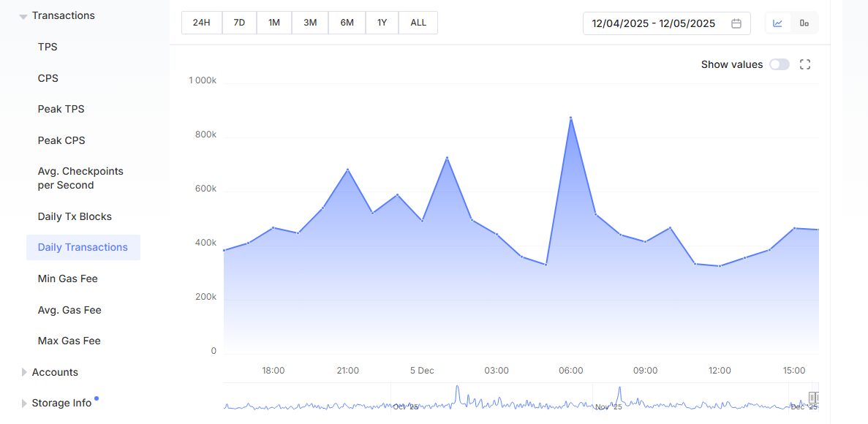The image size is (868, 424).
Task: View Avg. Checkpoints per Second
Action: [80, 178]
